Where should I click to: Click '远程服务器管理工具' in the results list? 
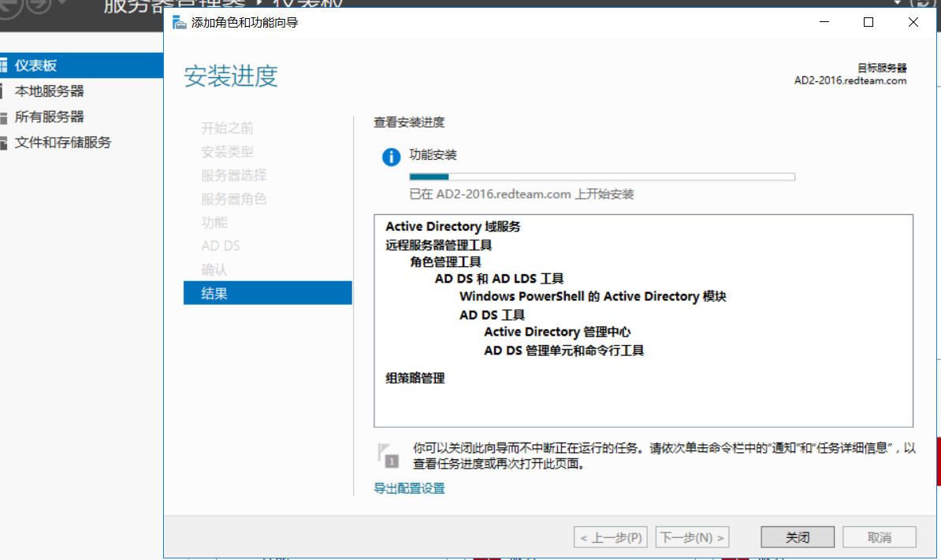click(439, 245)
